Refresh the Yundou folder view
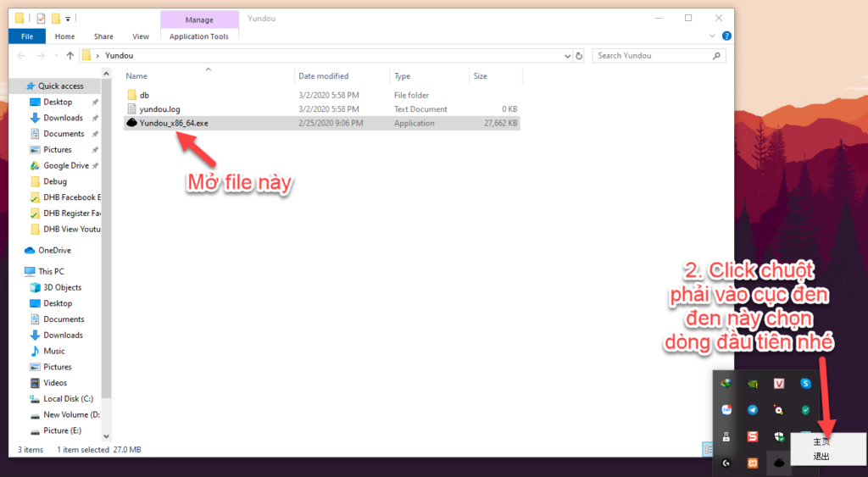 579,55
